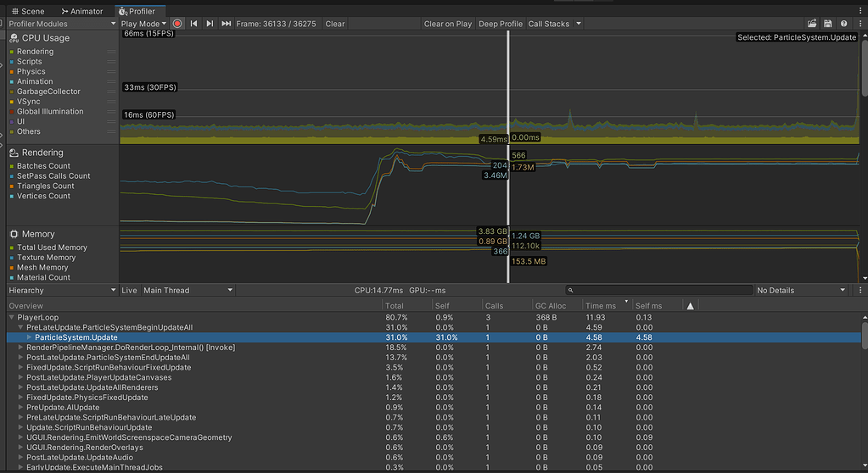This screenshot has width=868, height=473.
Task: Toggle the Deep Profile option
Action: [500, 24]
